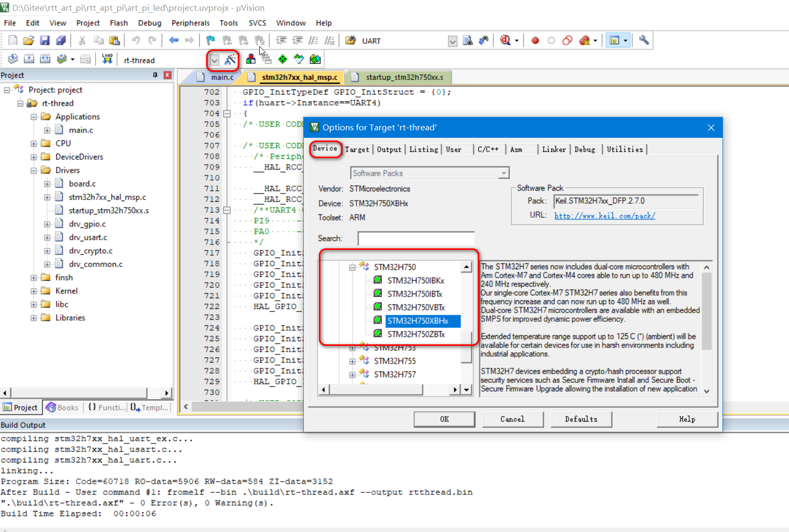
Task: Open the Linker tab
Action: (554, 150)
